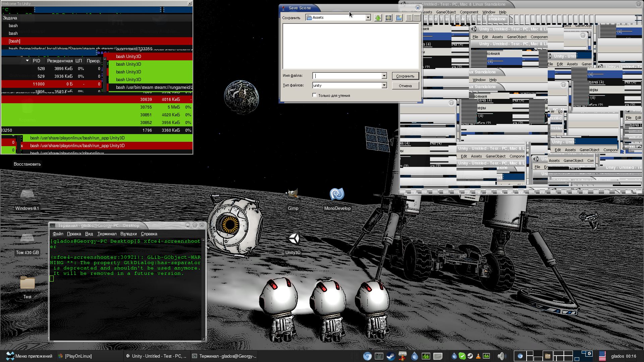Open the GameObject menu in Unity
Image resolution: width=644 pixels, height=362 pixels.
446,12
